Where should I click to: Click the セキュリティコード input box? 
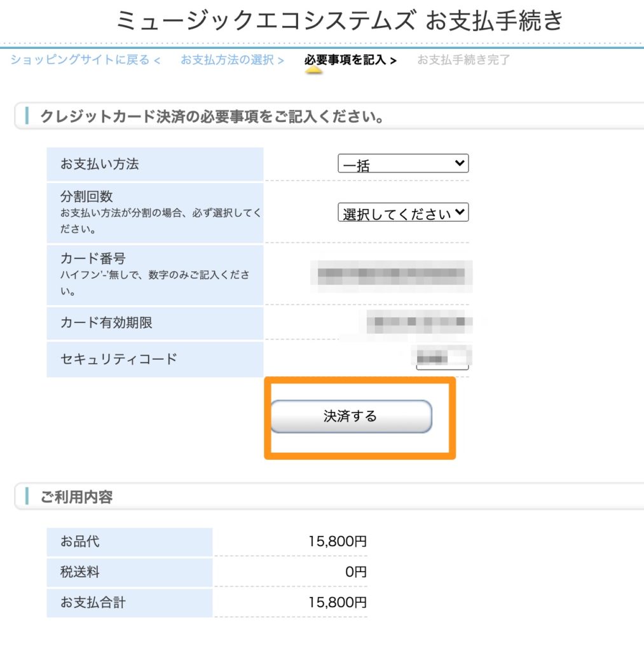tap(442, 359)
